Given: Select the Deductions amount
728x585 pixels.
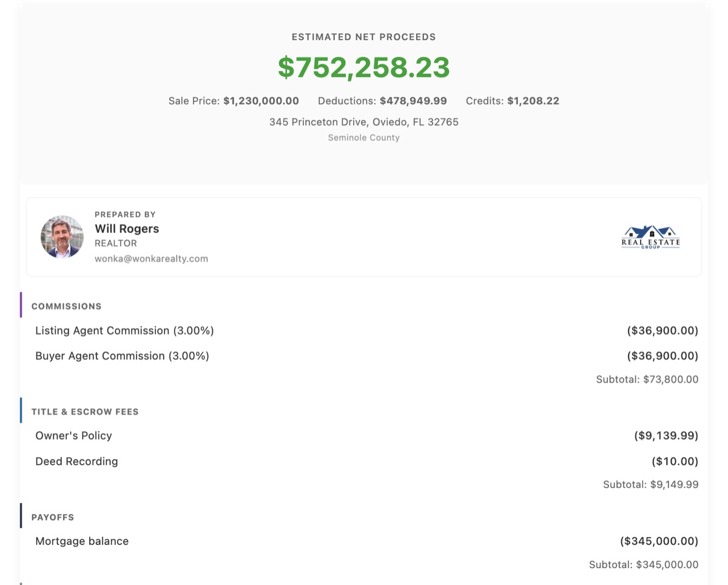Looking at the screenshot, I should pyautogui.click(x=413, y=101).
